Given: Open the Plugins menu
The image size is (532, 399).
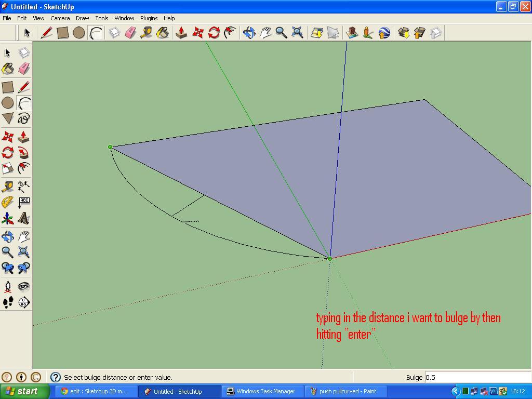Looking at the screenshot, I should coord(149,18).
